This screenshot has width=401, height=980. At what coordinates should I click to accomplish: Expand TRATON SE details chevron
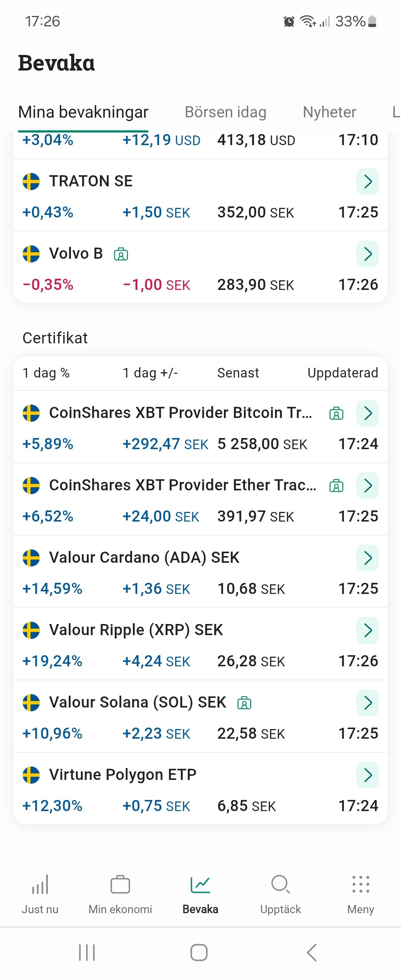click(x=368, y=182)
